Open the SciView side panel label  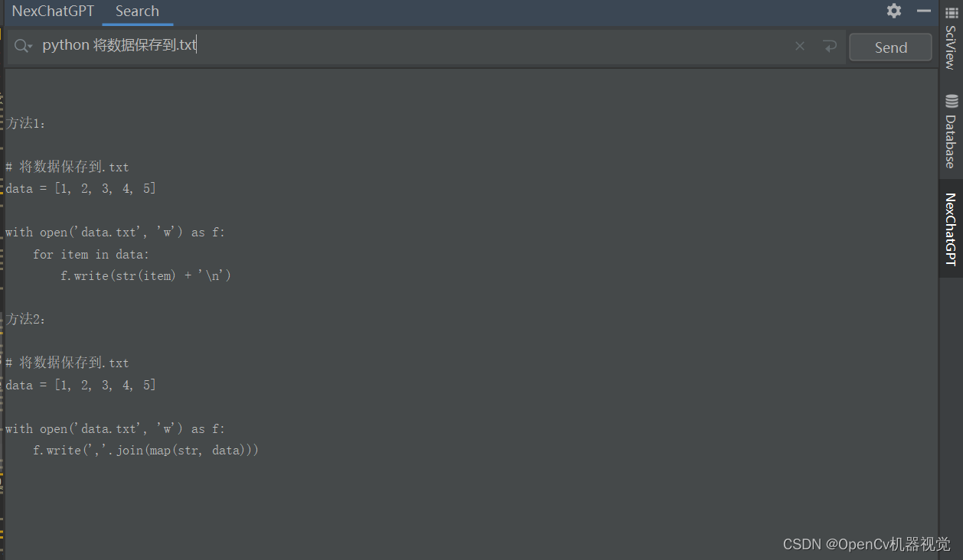(x=951, y=47)
